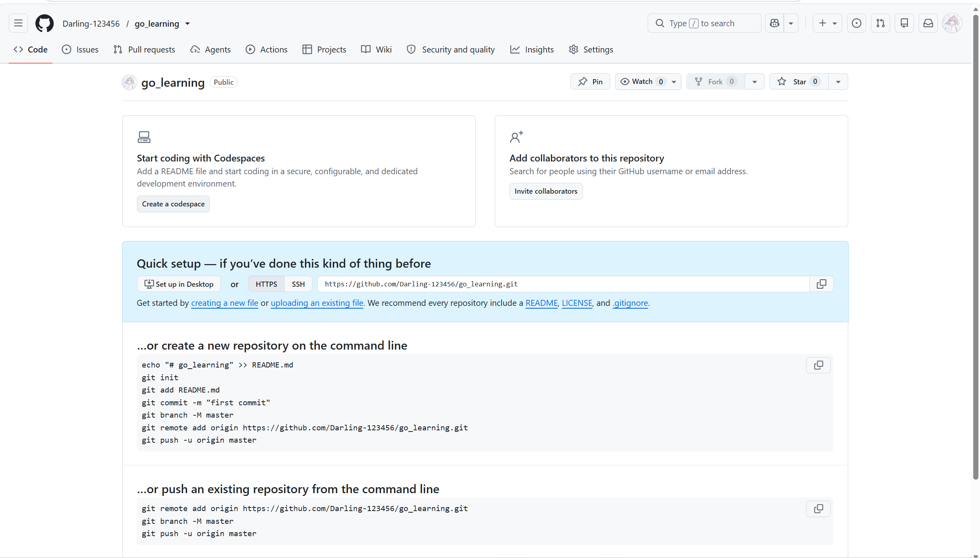Go to Darling-123456 owner profile link
The width and height of the screenshot is (980, 558).
point(91,24)
